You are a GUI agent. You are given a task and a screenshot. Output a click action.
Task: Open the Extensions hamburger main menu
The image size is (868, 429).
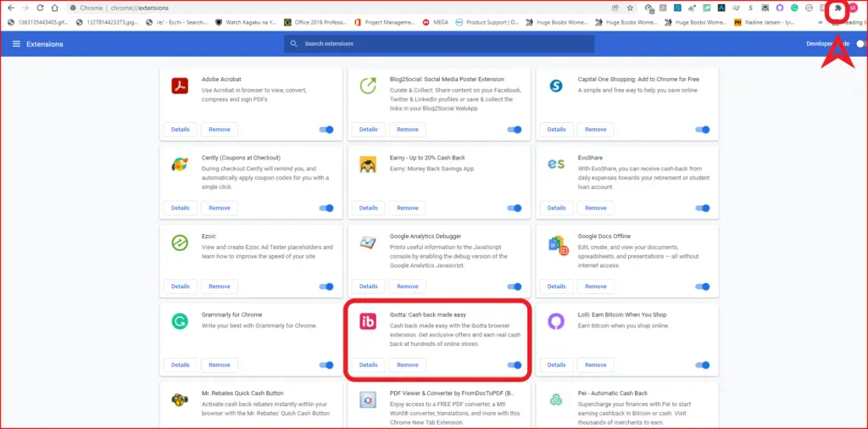pyautogui.click(x=17, y=44)
